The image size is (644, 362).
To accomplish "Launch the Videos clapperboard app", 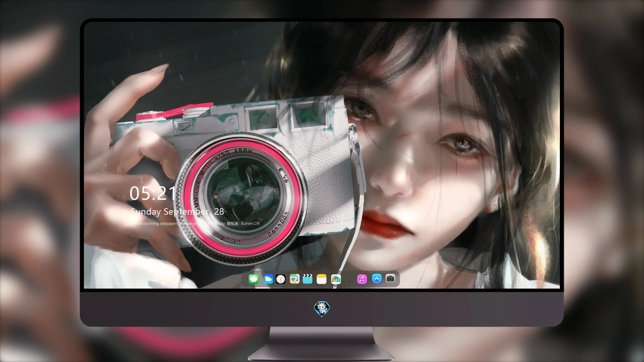I will click(308, 279).
